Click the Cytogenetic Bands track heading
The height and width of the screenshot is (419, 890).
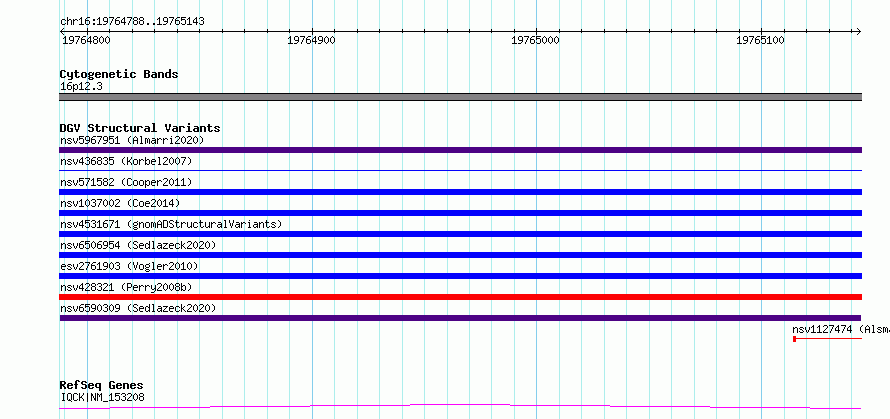point(119,74)
